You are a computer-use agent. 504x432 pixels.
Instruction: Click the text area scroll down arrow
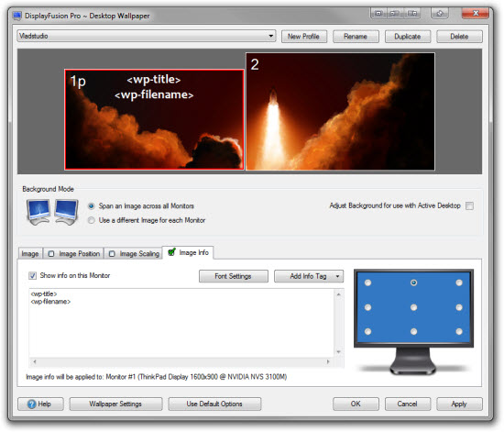pyautogui.click(x=338, y=352)
